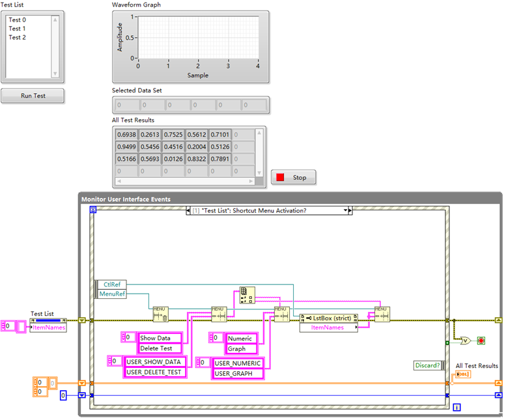Select Test 2 in the Test List
The height and width of the screenshot is (420, 506).
[x=17, y=37]
